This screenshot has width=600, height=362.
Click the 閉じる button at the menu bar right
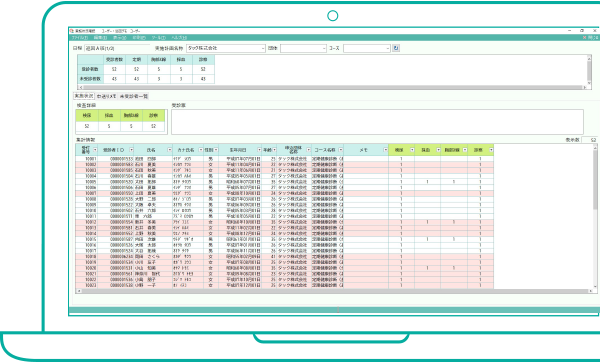pyautogui.click(x=590, y=38)
